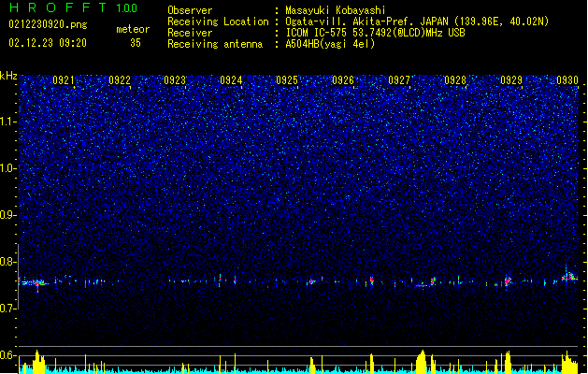Click the 0926 time marker
The width and height of the screenshot is (588, 374).
[x=343, y=80]
